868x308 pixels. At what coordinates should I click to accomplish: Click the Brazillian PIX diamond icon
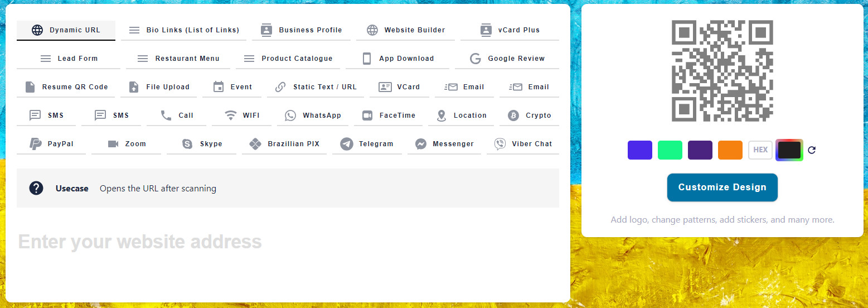click(255, 144)
